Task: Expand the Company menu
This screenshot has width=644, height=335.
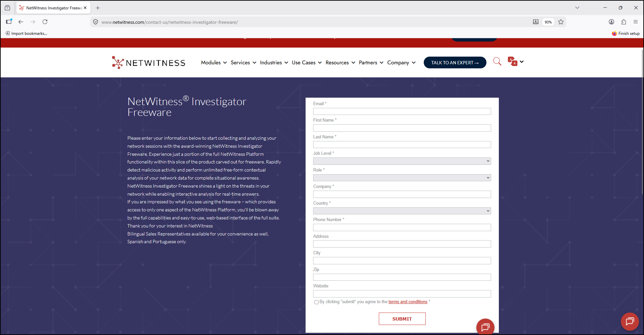Action: click(x=401, y=63)
